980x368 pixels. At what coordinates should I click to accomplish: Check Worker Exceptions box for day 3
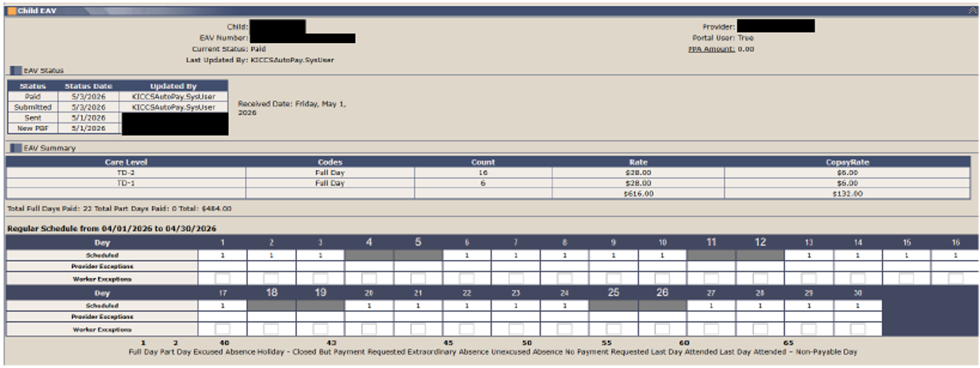click(x=321, y=279)
